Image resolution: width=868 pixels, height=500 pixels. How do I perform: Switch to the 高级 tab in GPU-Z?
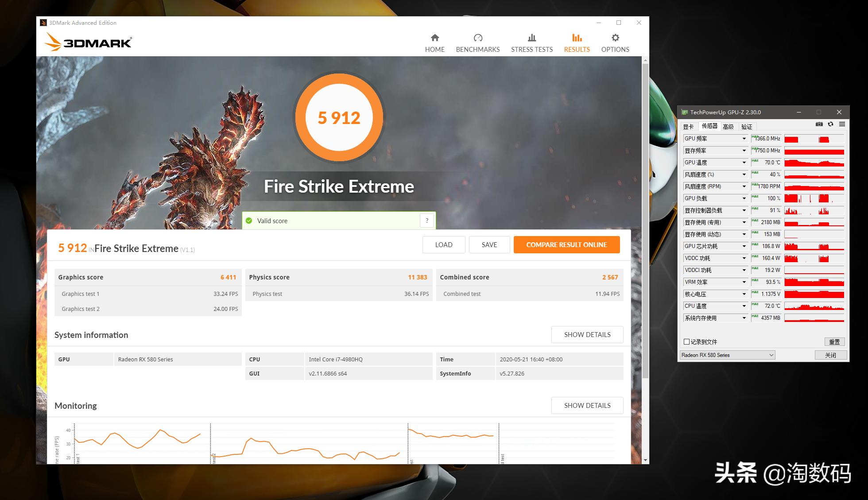point(728,127)
